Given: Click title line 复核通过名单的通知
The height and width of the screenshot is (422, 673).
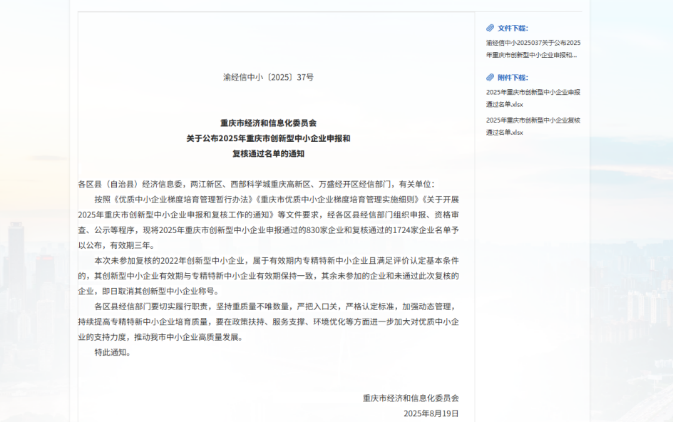Looking at the screenshot, I should pos(268,154).
